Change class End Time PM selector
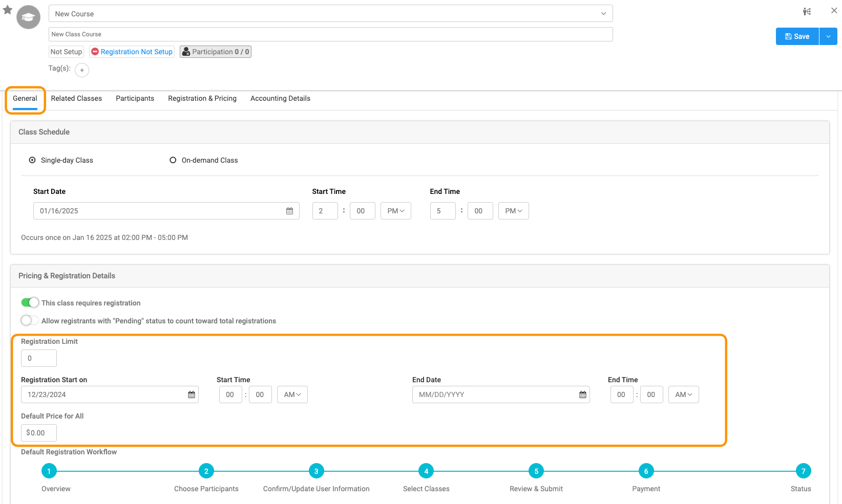The image size is (842, 504). [x=514, y=211]
